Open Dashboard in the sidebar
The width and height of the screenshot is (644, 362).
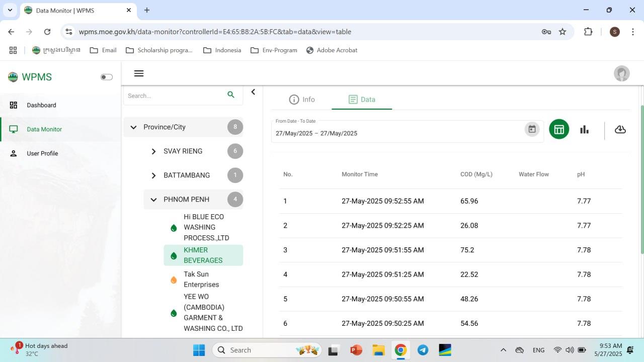point(61,105)
